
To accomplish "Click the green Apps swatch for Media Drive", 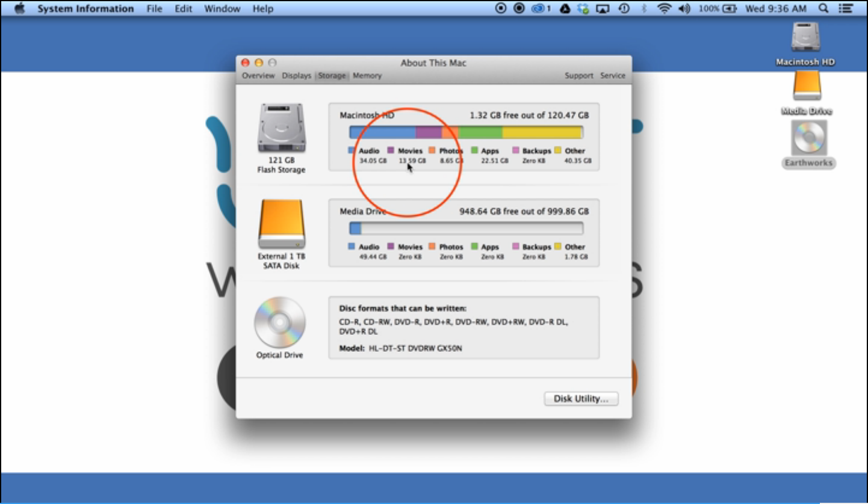I will tap(474, 247).
